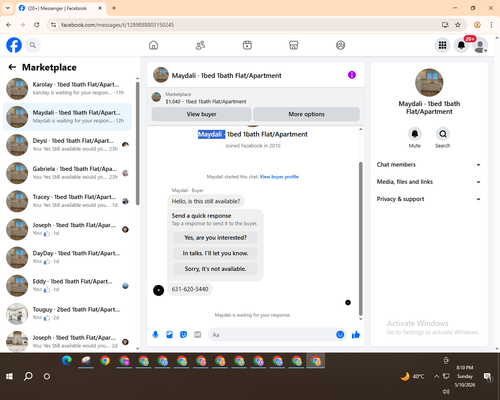Click the purple conversation info icon
The width and height of the screenshot is (500, 400).
click(x=352, y=75)
